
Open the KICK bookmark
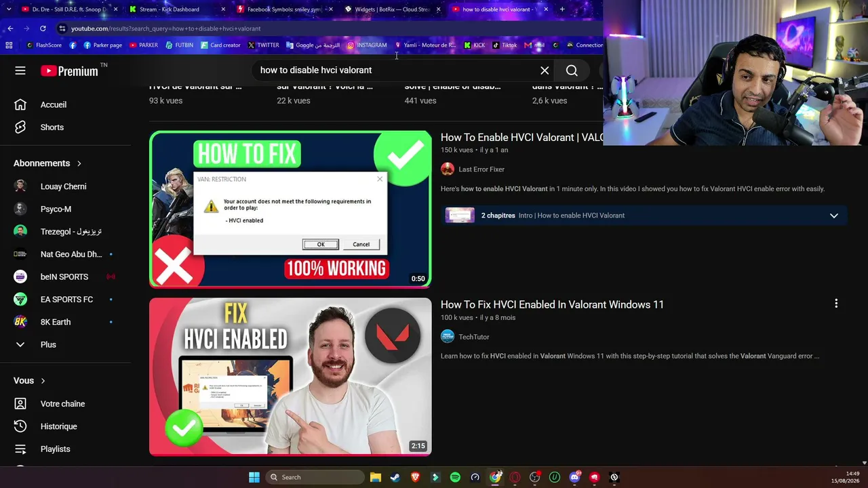tap(475, 45)
